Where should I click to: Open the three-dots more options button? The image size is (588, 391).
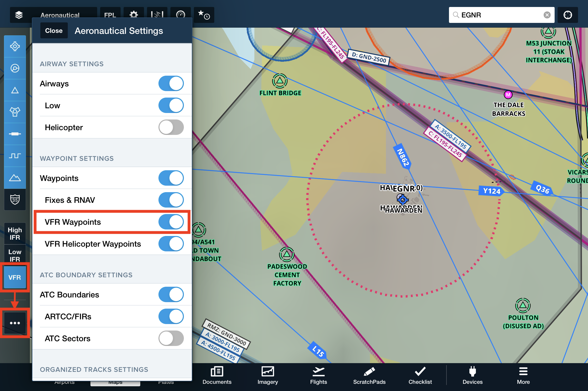15,323
